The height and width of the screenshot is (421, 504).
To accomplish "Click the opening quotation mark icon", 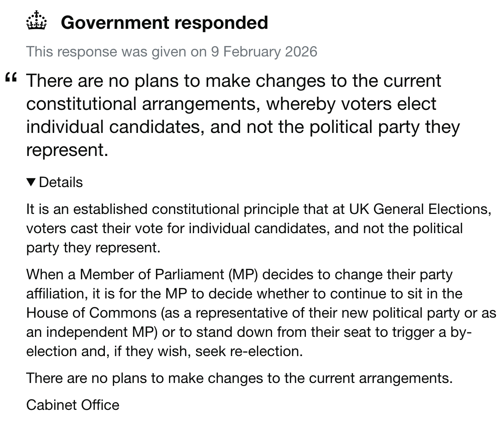I will (12, 78).
